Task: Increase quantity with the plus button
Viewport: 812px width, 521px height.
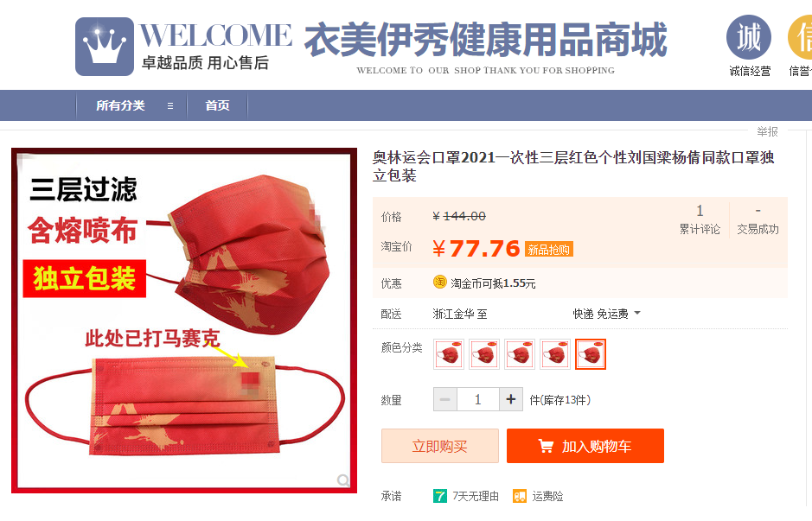Action: (x=510, y=399)
